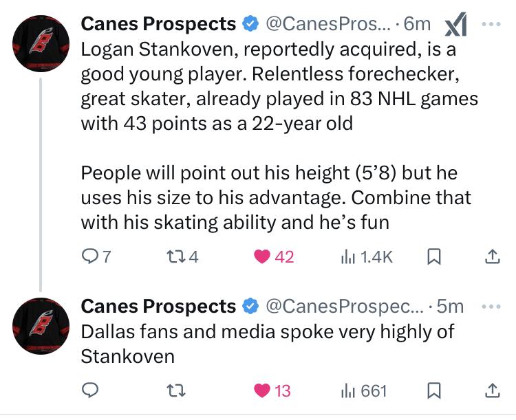Image resolution: width=516 pixels, height=420 pixels.
Task: Open @CanesProspec handle on the second tweet
Action: (x=343, y=306)
